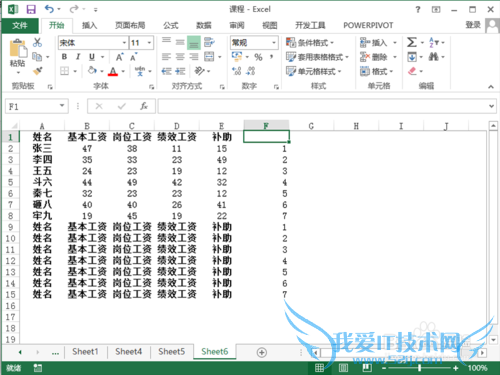Expand 格式 cells format dropdown
The width and height of the screenshot is (500, 375).
[x=377, y=71]
